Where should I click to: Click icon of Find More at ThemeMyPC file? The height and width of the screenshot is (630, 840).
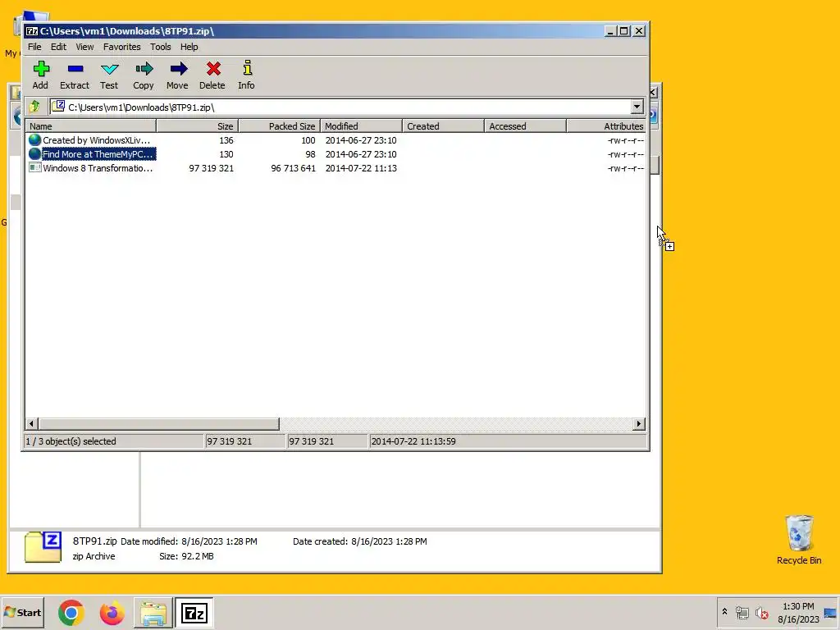coord(34,154)
